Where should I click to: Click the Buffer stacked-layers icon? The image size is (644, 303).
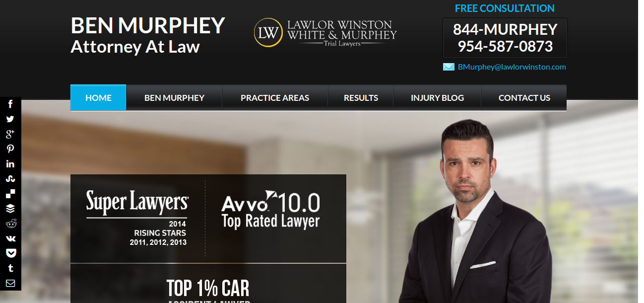10,209
